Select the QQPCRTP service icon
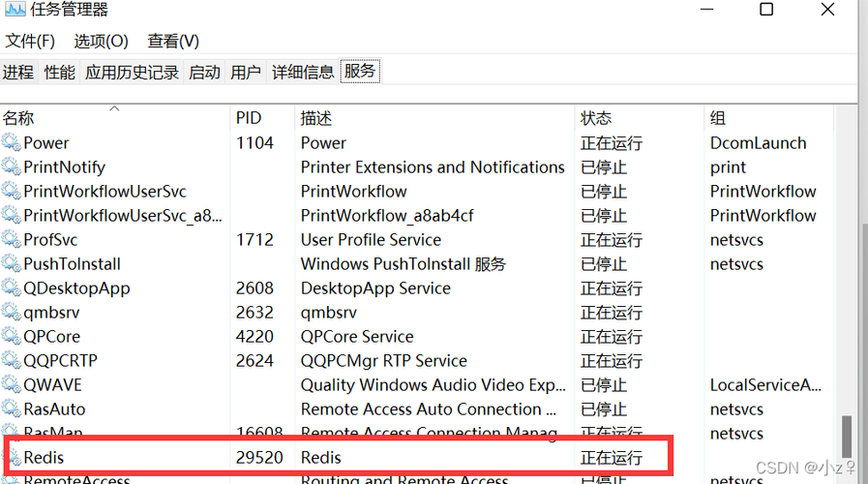This screenshot has width=868, height=484. 12,360
